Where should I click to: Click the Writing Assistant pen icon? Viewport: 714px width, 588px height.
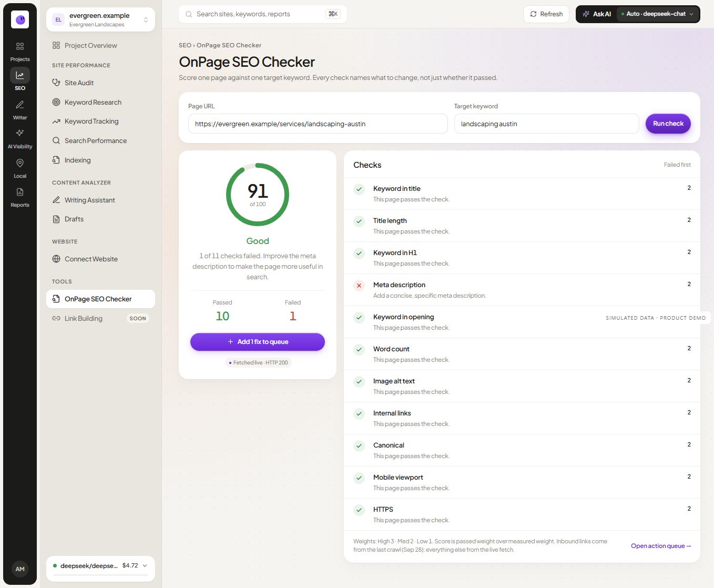(x=56, y=200)
